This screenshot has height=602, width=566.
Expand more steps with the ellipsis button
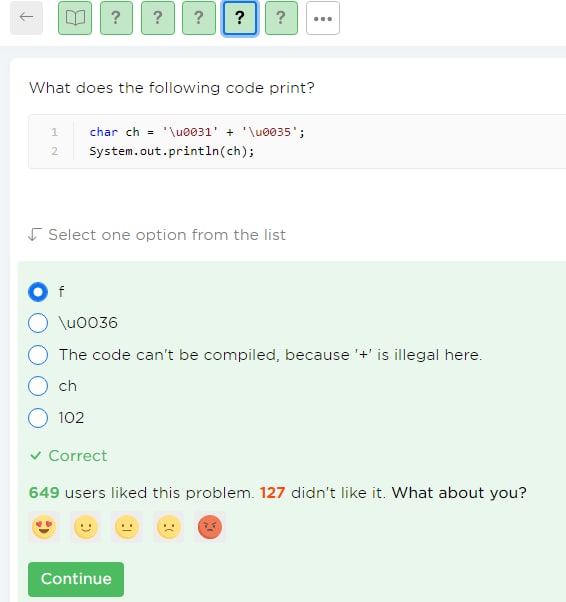tap(323, 18)
